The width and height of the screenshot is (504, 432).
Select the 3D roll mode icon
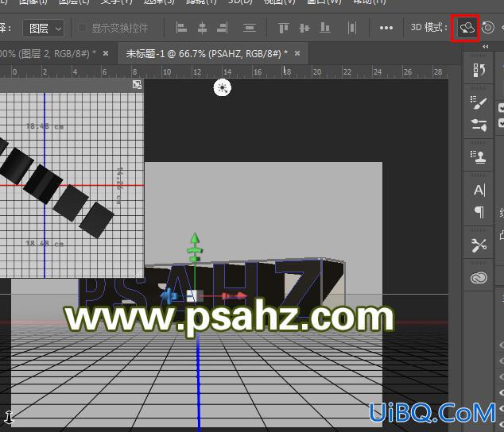pos(488,28)
